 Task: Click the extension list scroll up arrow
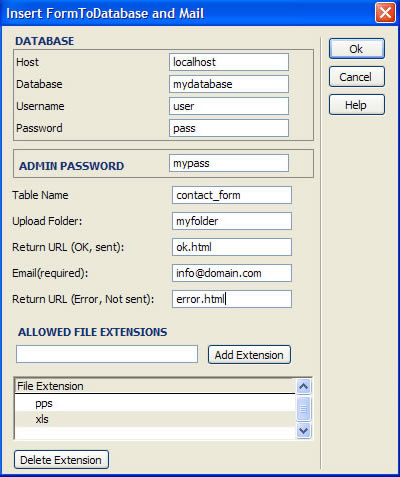[x=303, y=387]
